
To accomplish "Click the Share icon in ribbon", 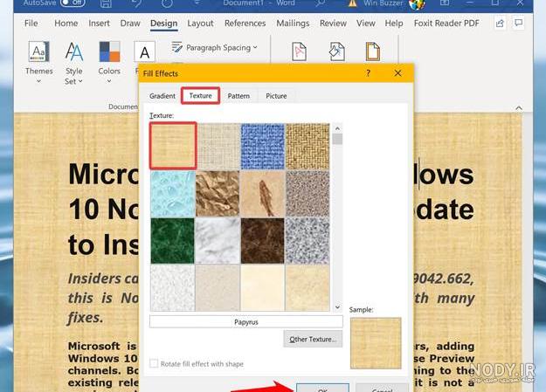I will click(500, 24).
